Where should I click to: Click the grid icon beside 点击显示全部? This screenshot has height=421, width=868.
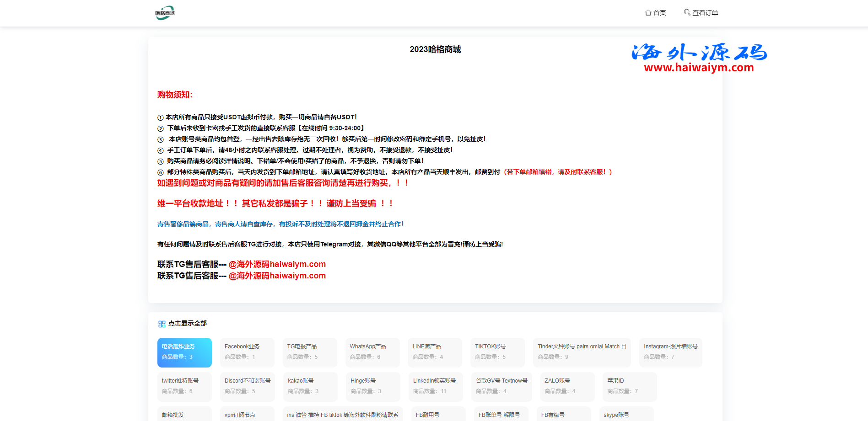click(162, 324)
